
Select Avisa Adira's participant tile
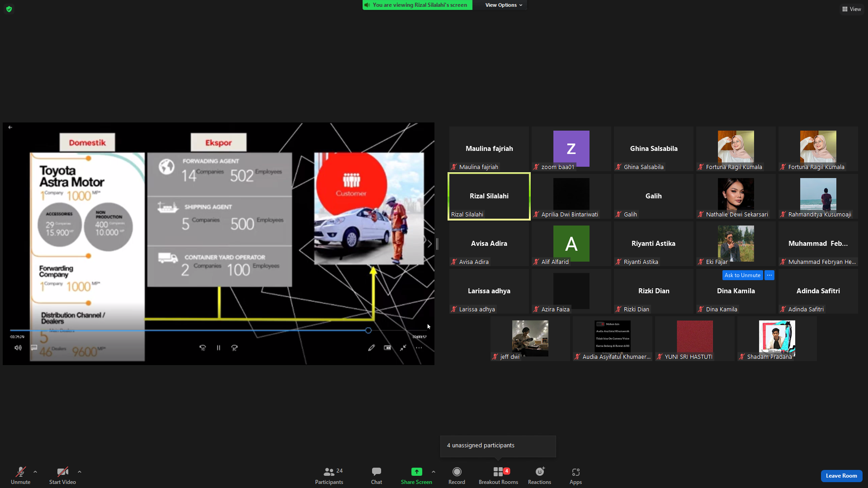click(489, 244)
